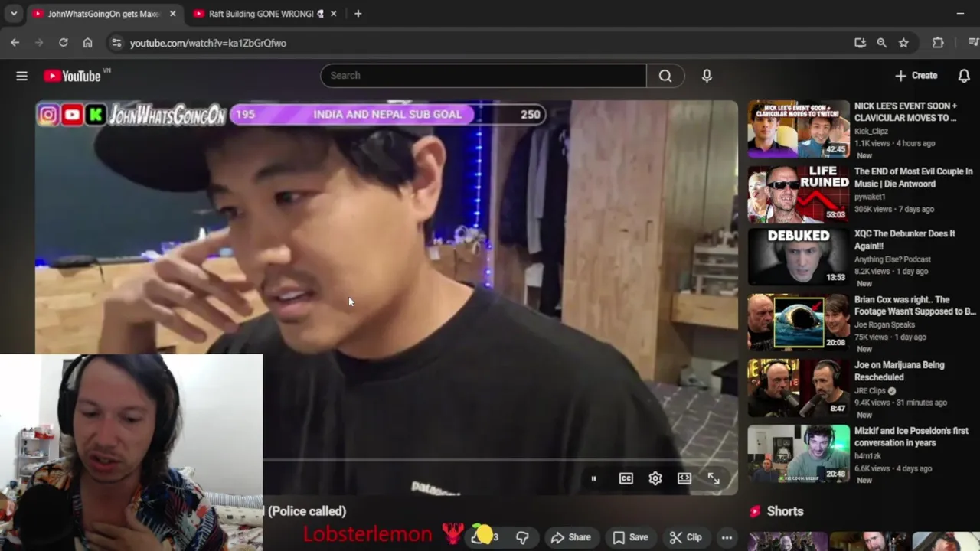Open the Mizkif and Ice Poseidon thumbnail
This screenshot has width=980, height=551.
click(799, 454)
